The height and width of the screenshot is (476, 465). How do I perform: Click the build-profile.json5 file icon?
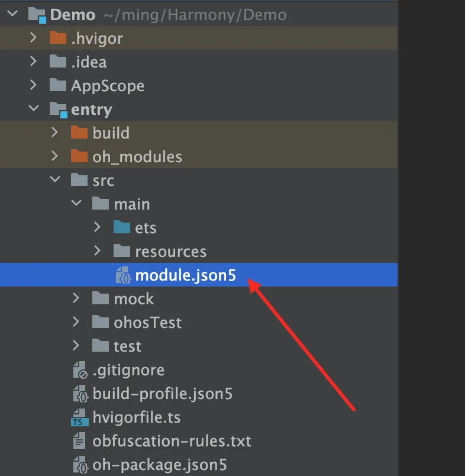click(80, 394)
